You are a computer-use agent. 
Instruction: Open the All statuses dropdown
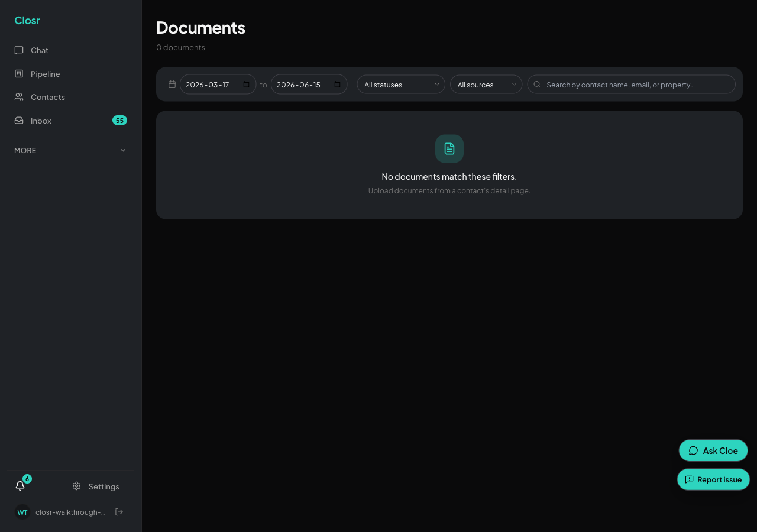pyautogui.click(x=401, y=85)
